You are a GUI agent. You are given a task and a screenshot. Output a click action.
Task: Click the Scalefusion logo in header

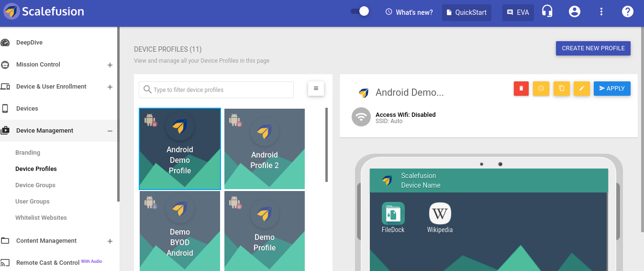tap(44, 11)
